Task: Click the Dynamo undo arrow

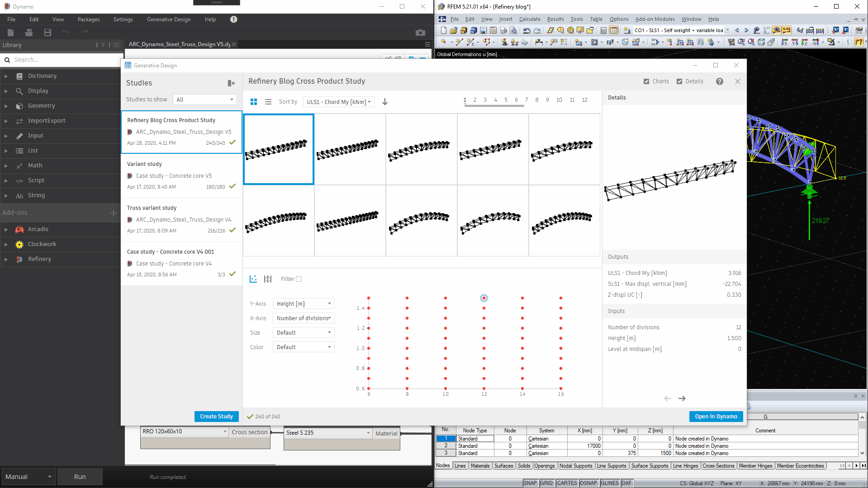Action: tap(66, 32)
